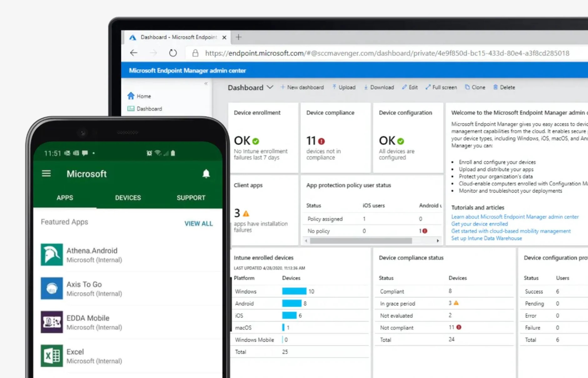
Task: Click New dashboard in the toolbar
Action: coord(302,87)
